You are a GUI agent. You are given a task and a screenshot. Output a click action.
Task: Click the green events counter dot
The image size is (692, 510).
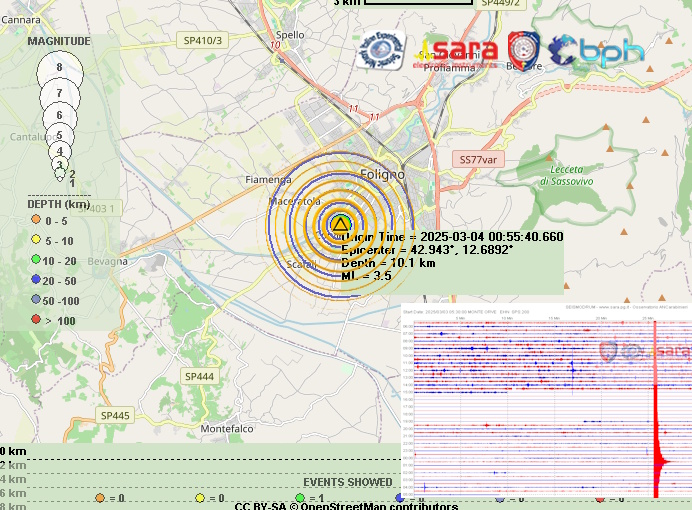301,497
